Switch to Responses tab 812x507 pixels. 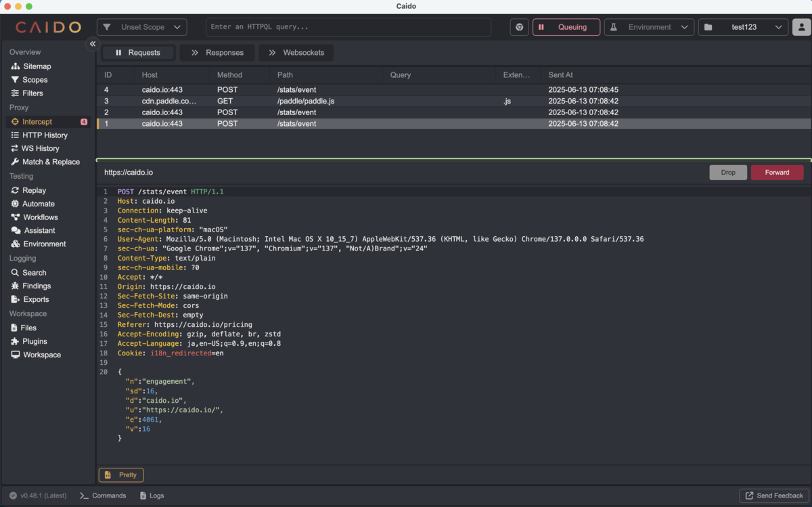217,53
